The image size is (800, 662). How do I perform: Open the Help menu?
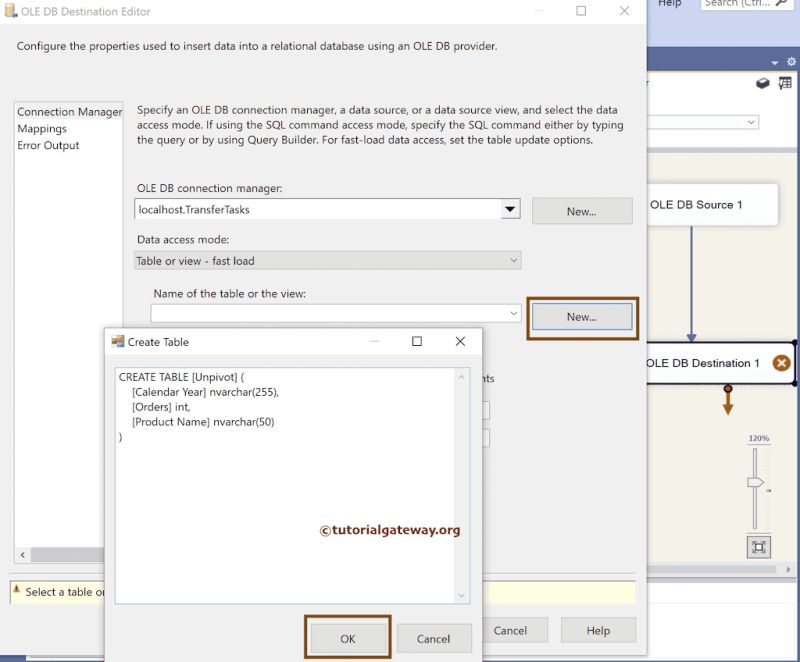pyautogui.click(x=670, y=4)
